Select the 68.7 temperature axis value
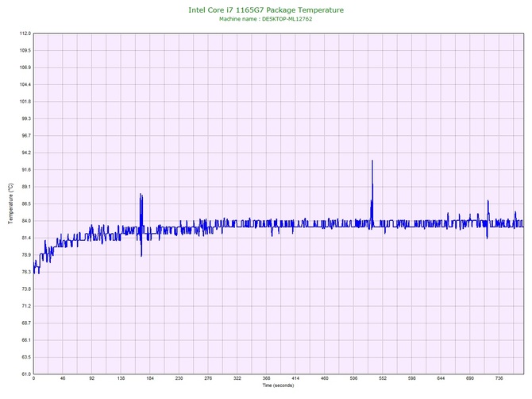This screenshot has width=532, height=399. pyautogui.click(x=25, y=323)
